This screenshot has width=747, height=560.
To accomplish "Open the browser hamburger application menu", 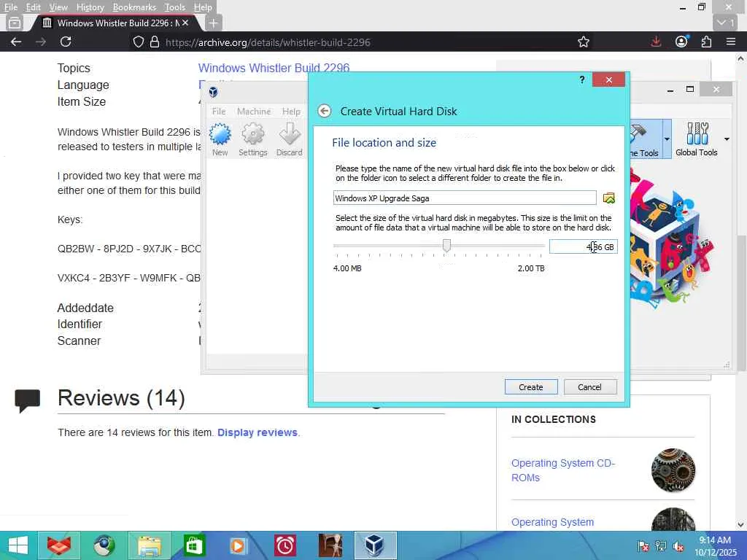I will [x=731, y=42].
